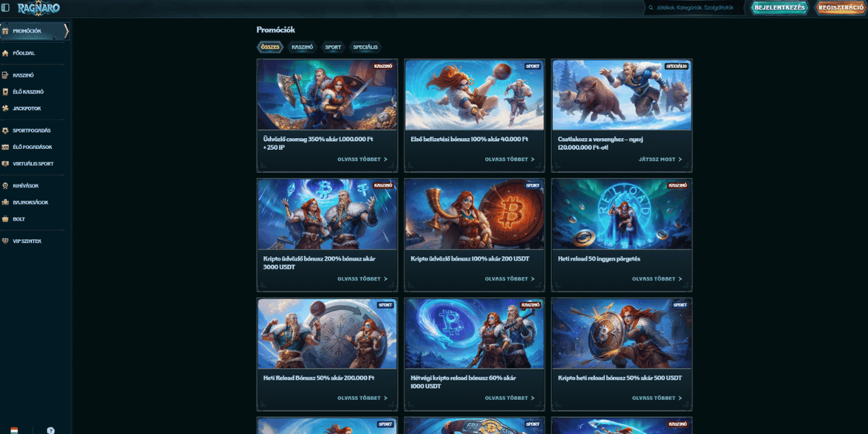Open language selector with Hungarian flag
868x434 pixels.
(x=14, y=430)
